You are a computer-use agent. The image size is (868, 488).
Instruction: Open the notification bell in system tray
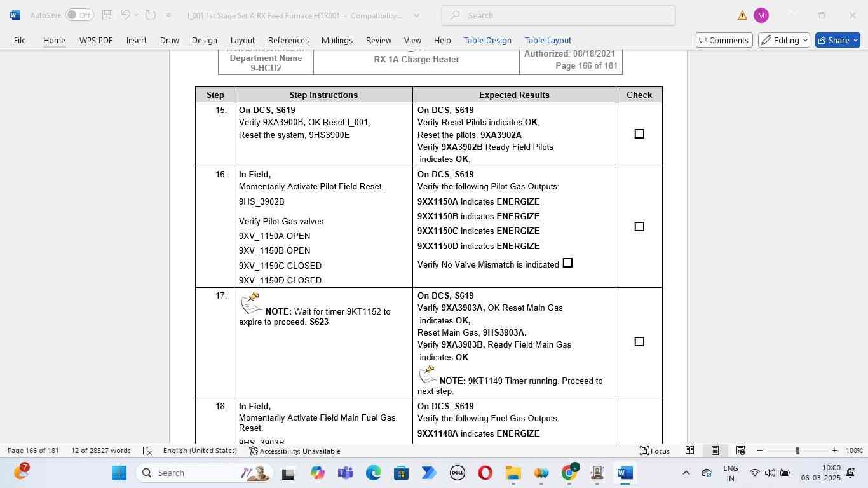coord(850,473)
